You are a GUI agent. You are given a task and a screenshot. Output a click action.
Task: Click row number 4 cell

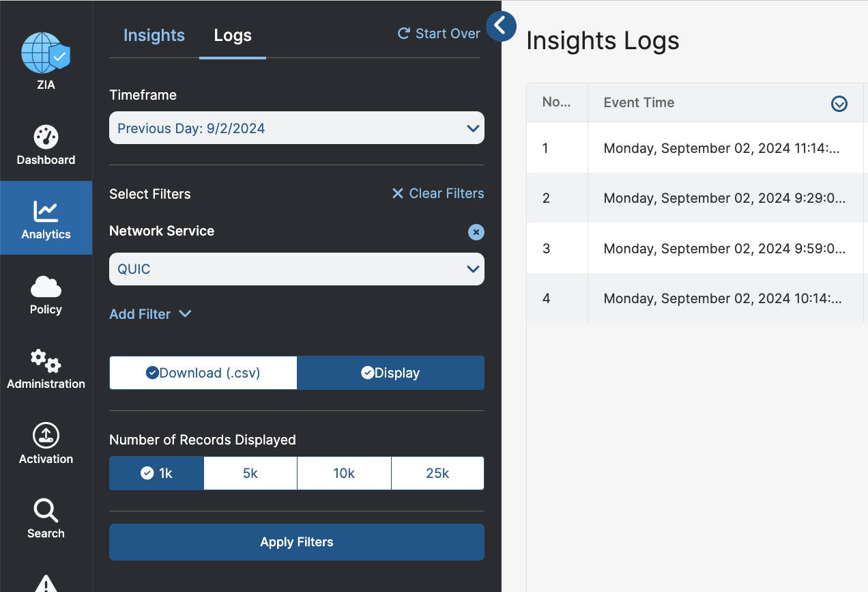tap(557, 298)
